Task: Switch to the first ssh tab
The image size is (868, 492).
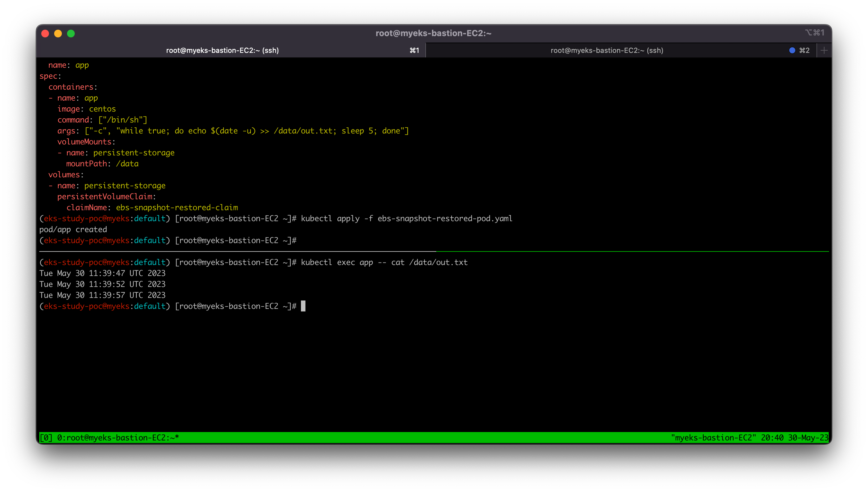Action: (x=222, y=50)
